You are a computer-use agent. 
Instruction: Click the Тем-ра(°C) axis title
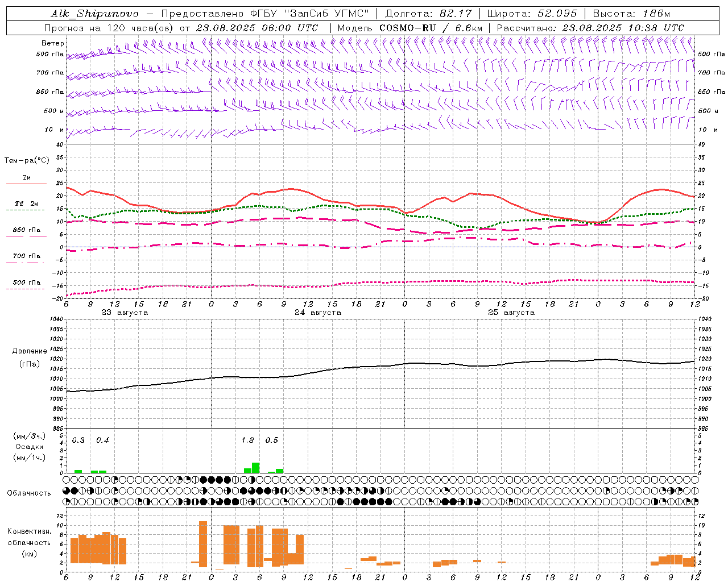click(27, 161)
